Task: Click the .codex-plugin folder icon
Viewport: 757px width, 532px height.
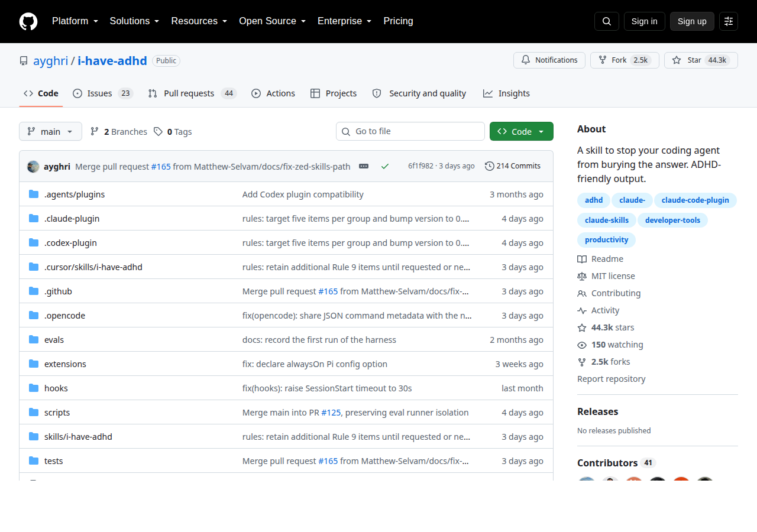Action: [x=34, y=243]
